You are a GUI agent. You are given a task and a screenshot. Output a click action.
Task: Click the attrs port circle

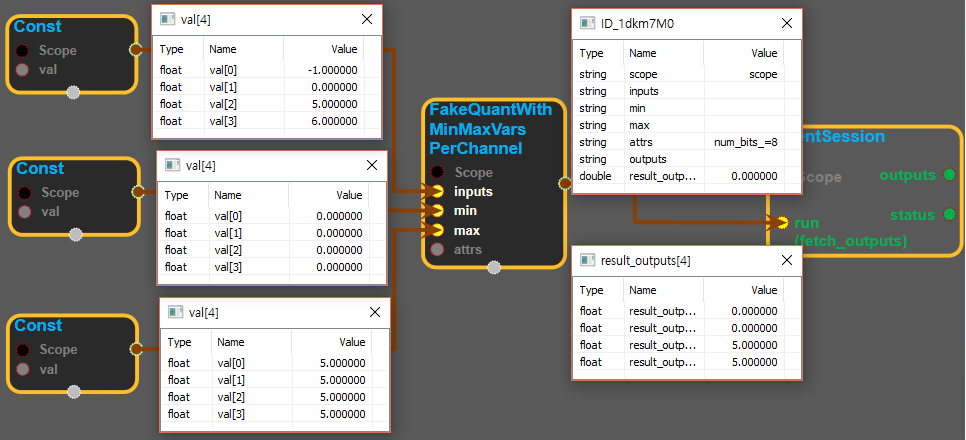437,250
